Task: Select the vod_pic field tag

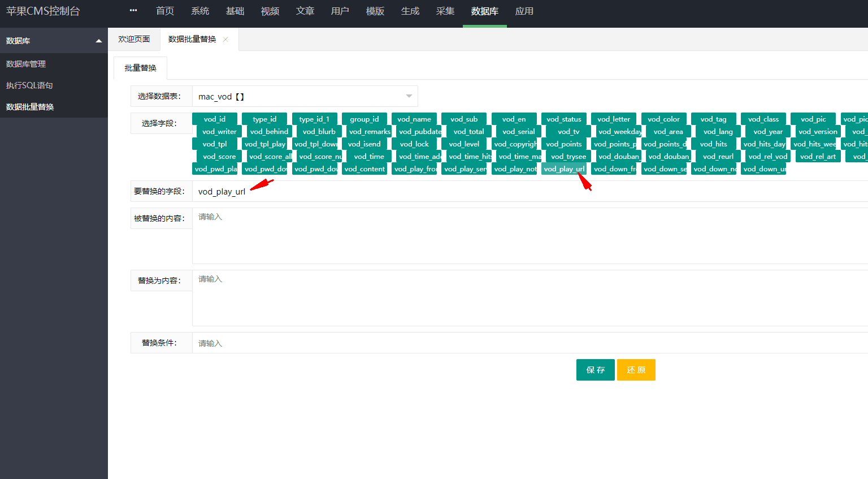Action: [813, 119]
